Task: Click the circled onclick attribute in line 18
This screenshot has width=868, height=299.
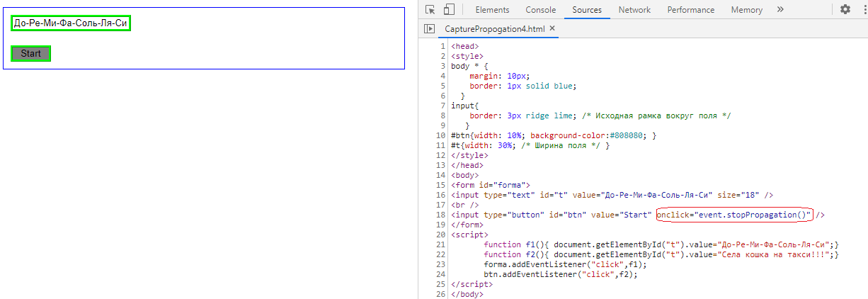Action: tap(734, 215)
